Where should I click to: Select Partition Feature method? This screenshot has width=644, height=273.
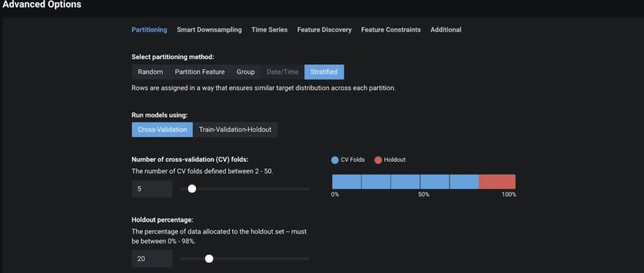click(199, 72)
